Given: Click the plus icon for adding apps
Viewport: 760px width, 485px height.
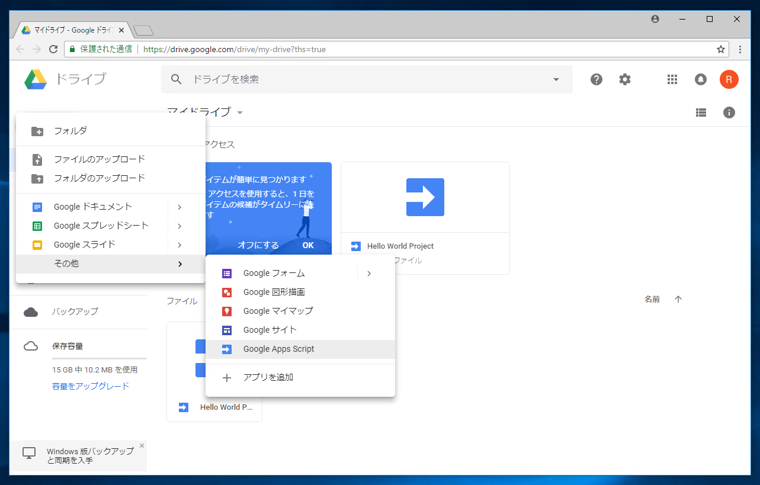Looking at the screenshot, I should (227, 377).
